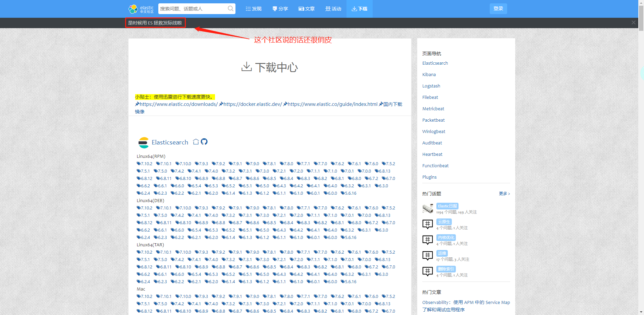Download 6.8.13 under Linux64(DEB)

(383, 215)
